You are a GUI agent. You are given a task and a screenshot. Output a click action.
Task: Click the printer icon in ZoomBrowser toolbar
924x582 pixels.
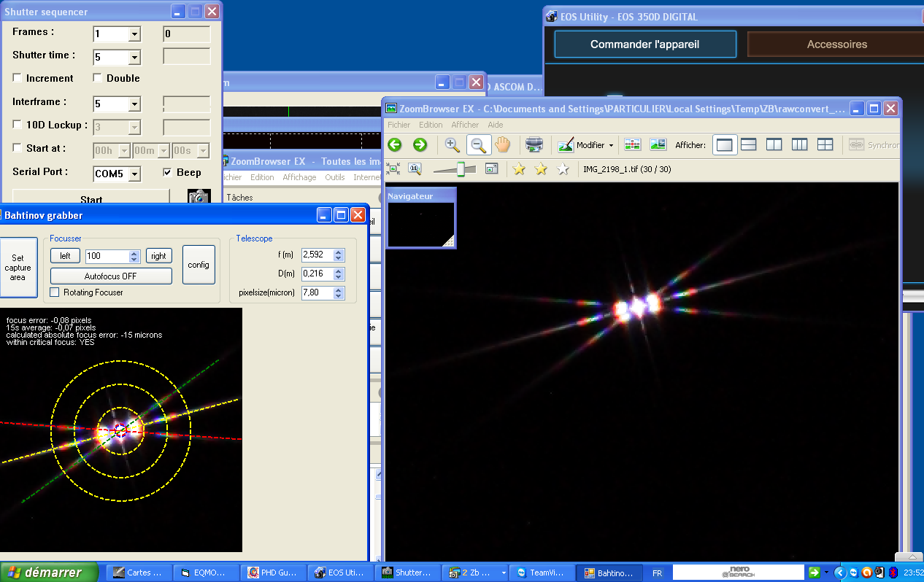(535, 144)
